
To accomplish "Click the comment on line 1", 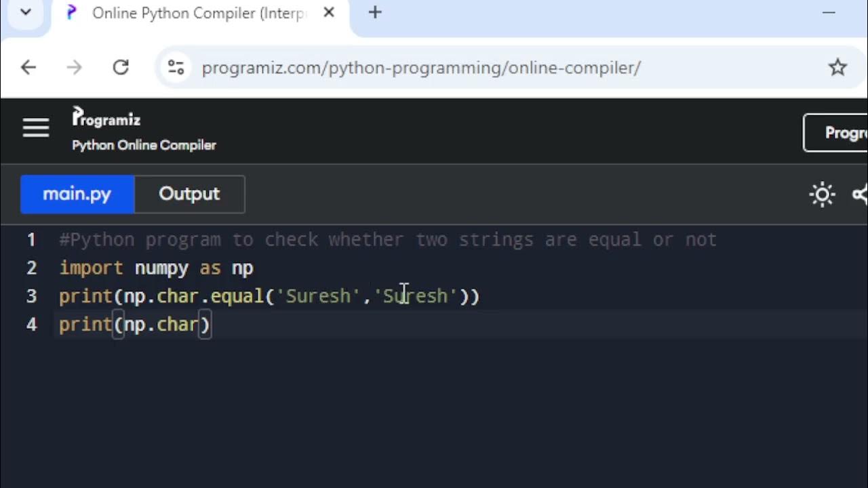I will [x=387, y=240].
